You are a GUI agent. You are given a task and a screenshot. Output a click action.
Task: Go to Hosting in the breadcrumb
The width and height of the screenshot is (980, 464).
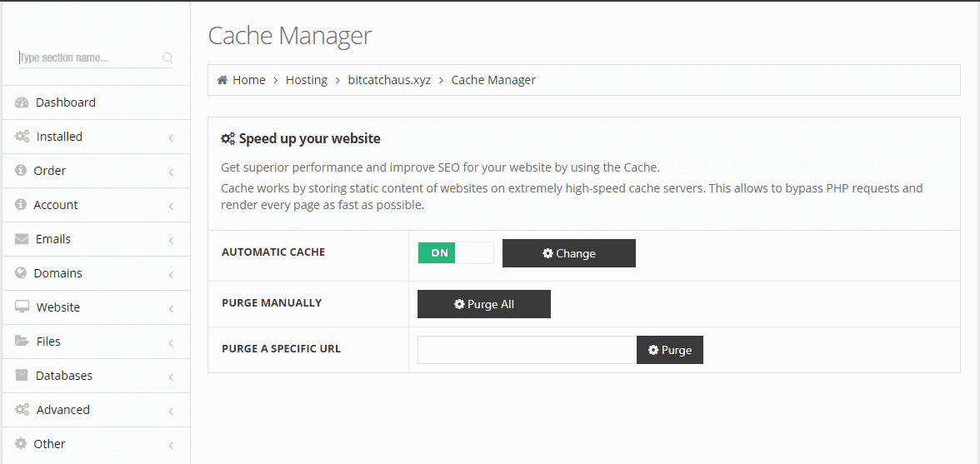pyautogui.click(x=307, y=80)
